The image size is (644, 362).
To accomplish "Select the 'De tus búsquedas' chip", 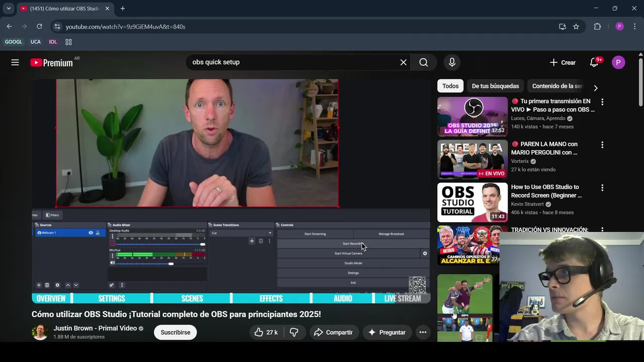I will (495, 86).
